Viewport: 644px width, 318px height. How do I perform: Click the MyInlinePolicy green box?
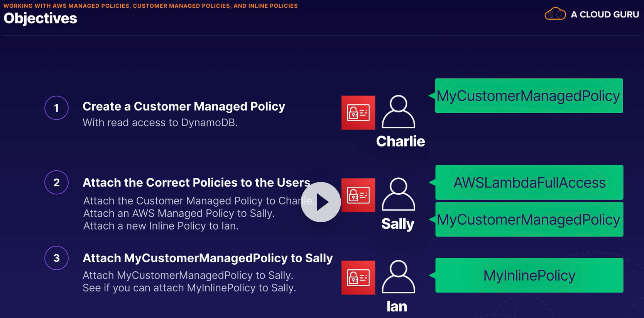(529, 275)
